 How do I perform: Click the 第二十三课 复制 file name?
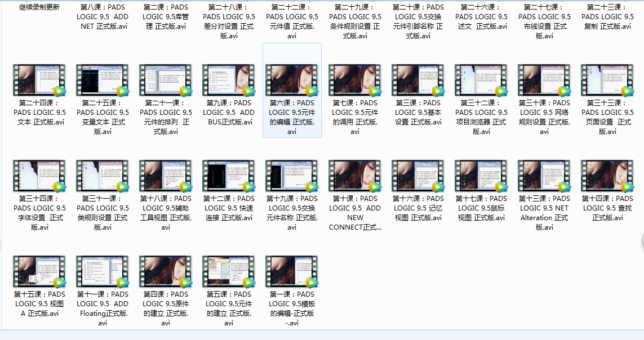point(607,16)
